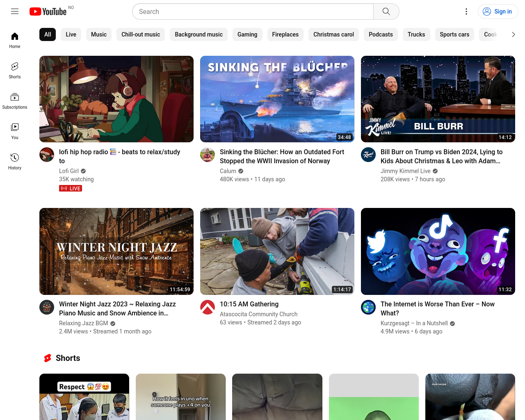This screenshot has height=420, width=525.
Task: Go to Home in sidebar
Action: [x=15, y=41]
